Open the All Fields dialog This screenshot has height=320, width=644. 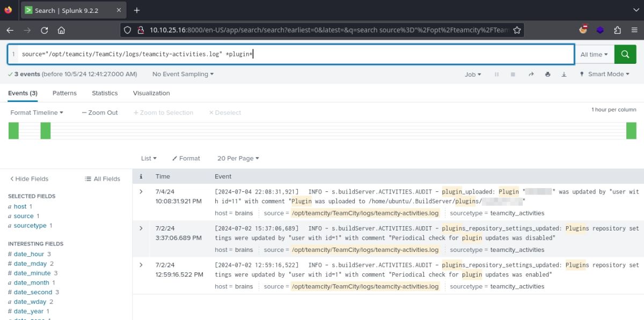103,179
